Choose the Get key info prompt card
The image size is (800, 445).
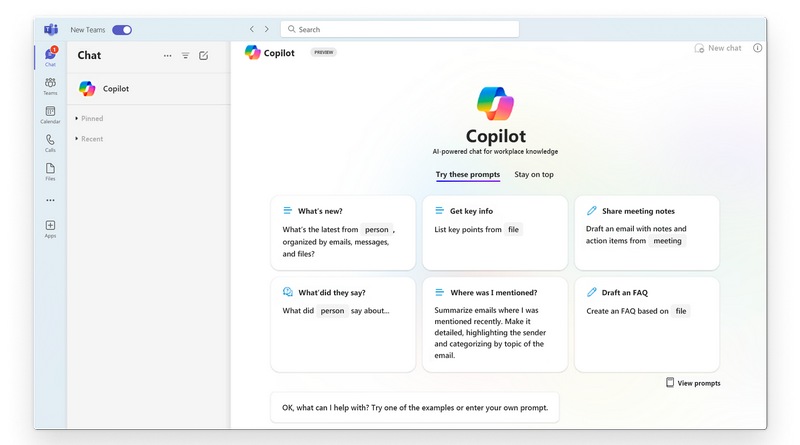[x=495, y=232]
